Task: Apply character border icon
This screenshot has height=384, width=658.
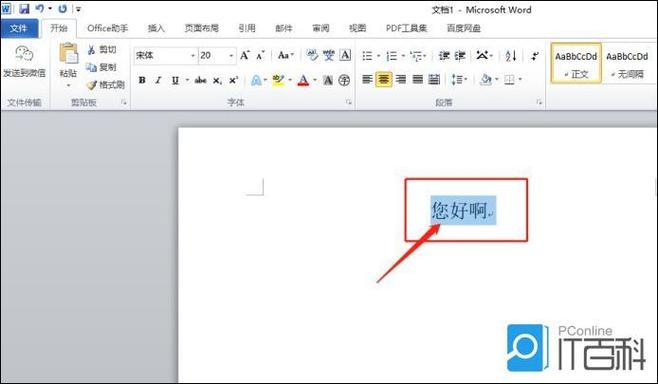Action: [345, 55]
